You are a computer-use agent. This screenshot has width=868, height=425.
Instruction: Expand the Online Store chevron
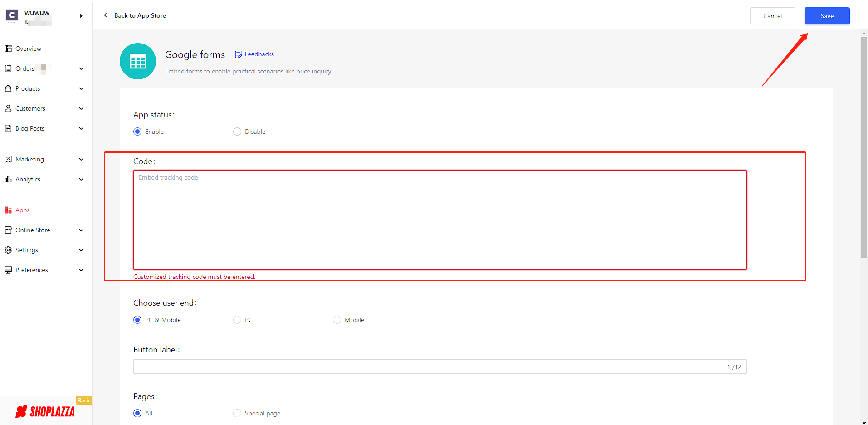click(81, 230)
